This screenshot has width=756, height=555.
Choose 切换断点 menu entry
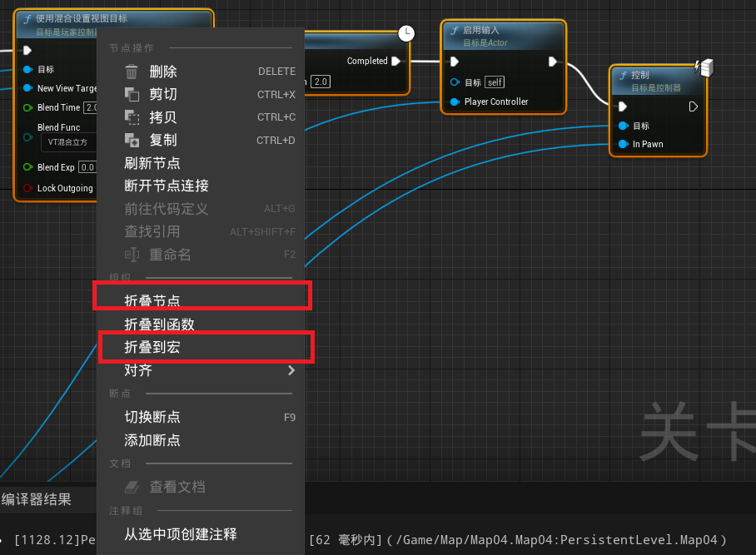pyautogui.click(x=201, y=417)
